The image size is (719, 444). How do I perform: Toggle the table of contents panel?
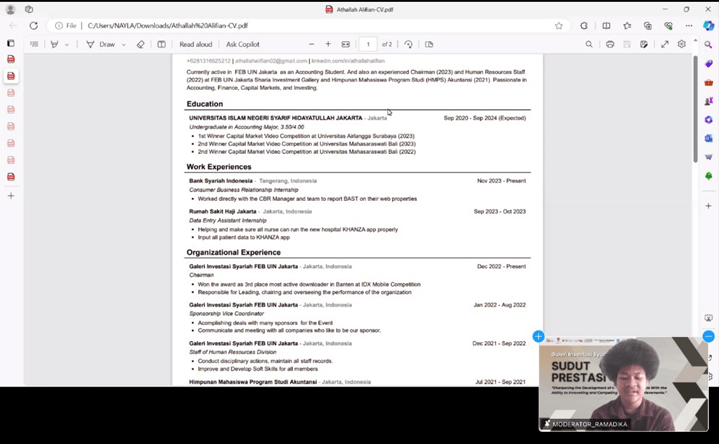point(34,44)
